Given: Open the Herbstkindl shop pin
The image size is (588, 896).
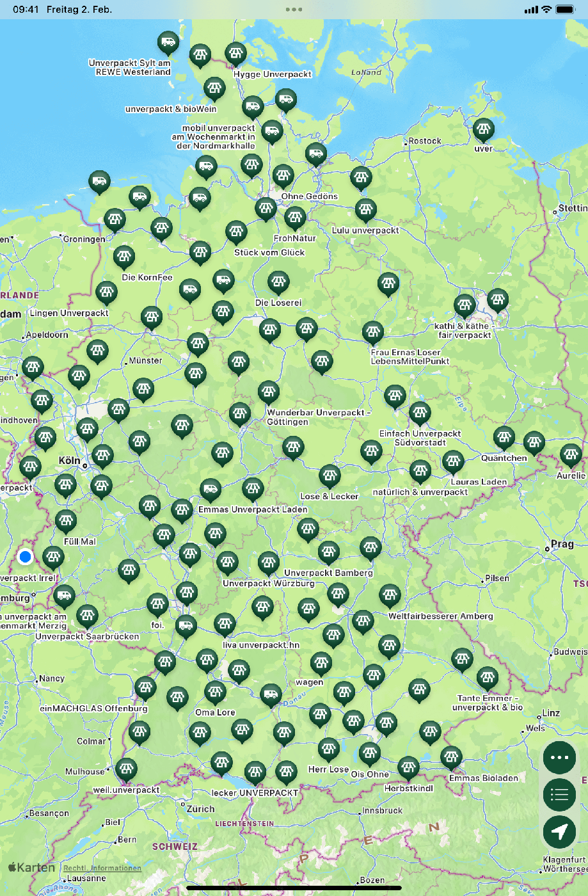Looking at the screenshot, I should [x=408, y=767].
